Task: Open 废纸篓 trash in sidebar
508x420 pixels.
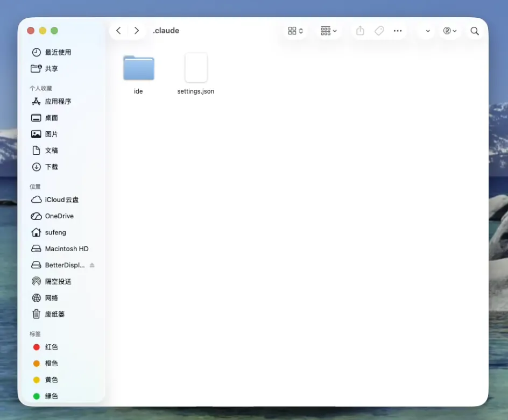Action: pyautogui.click(x=54, y=314)
